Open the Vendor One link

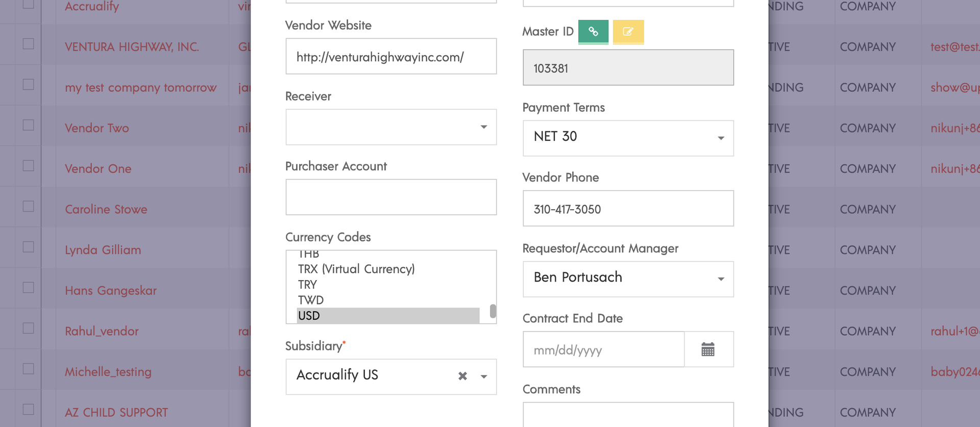pyautogui.click(x=98, y=169)
